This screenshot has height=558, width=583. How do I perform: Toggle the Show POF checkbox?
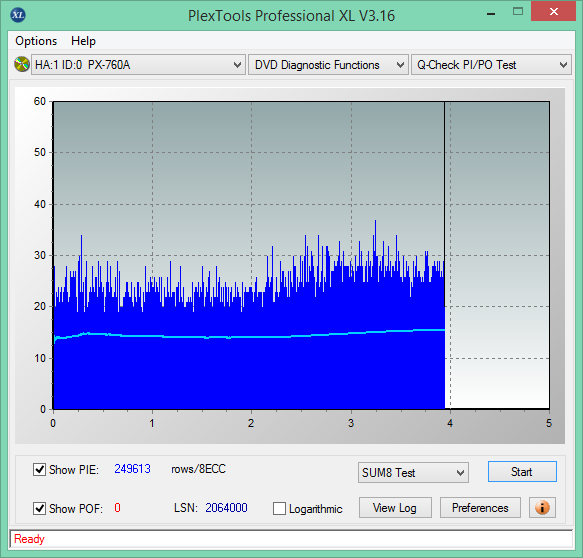pos(39,508)
